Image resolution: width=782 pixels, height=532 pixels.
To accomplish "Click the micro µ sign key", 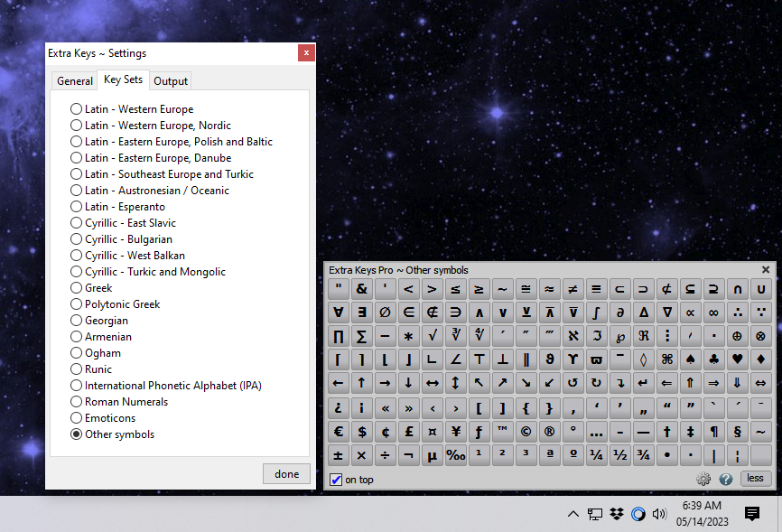I will 432,455.
